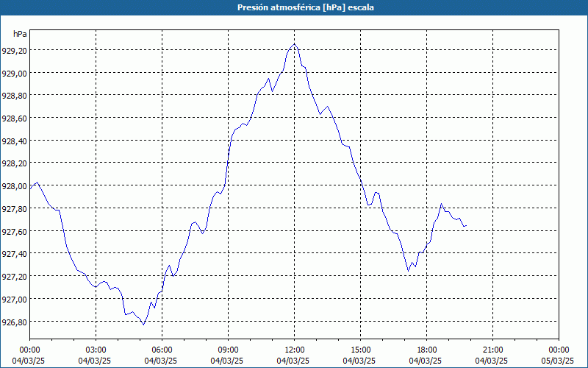Click the 929,20 y-axis label
The image size is (588, 368).
(15, 50)
